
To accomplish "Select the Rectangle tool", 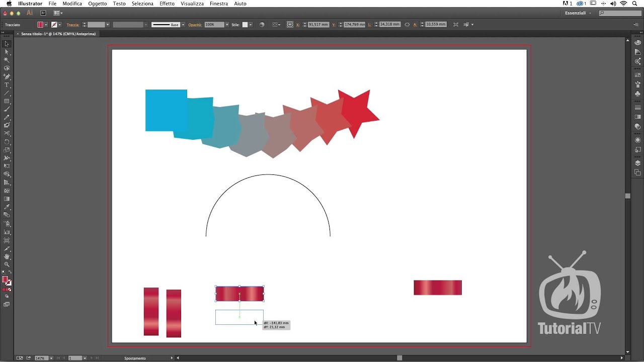I will pyautogui.click(x=7, y=101).
